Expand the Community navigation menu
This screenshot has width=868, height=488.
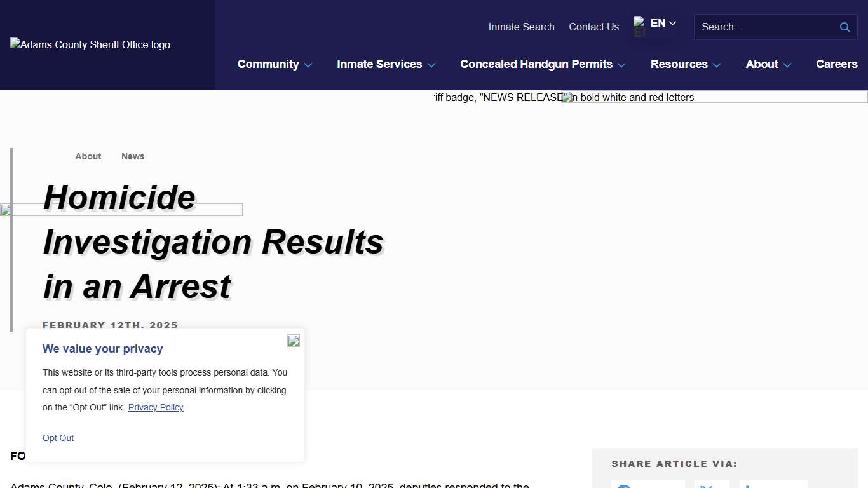275,64
